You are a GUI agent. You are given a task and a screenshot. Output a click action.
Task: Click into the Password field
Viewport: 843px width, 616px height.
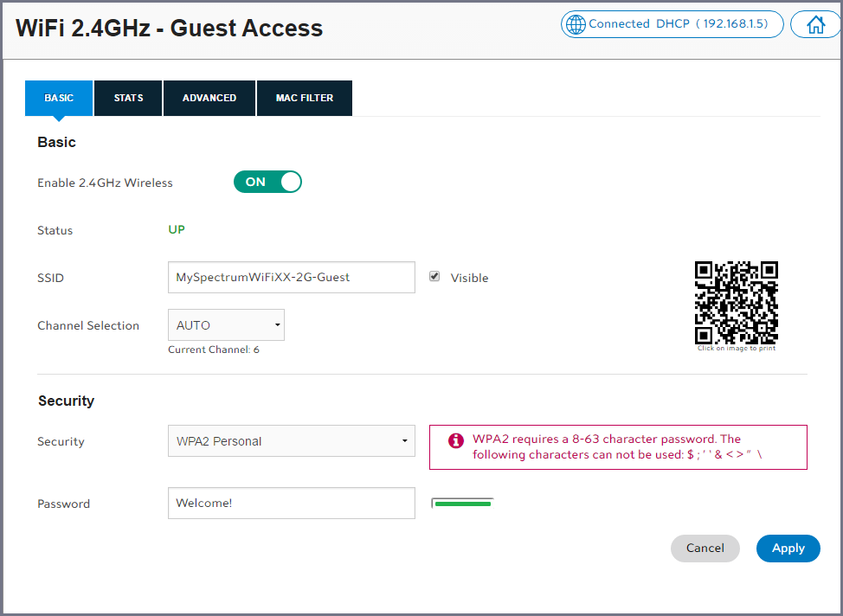(291, 504)
